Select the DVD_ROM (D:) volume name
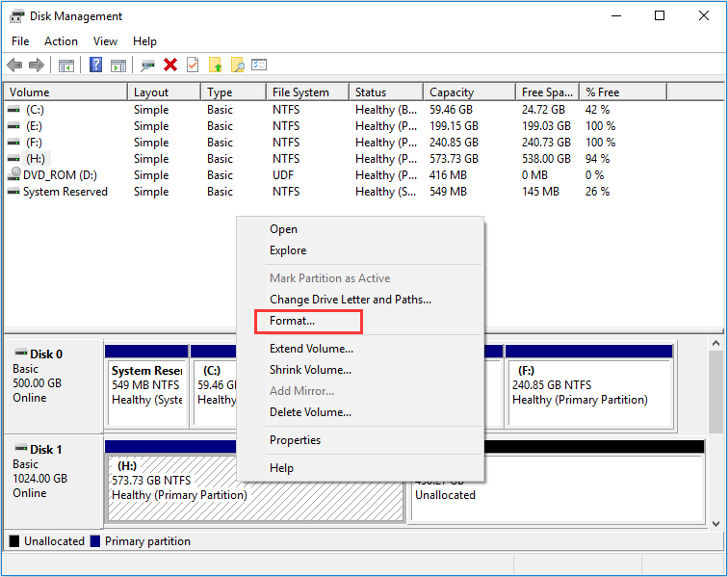Image resolution: width=728 pixels, height=577 pixels. coord(60,175)
